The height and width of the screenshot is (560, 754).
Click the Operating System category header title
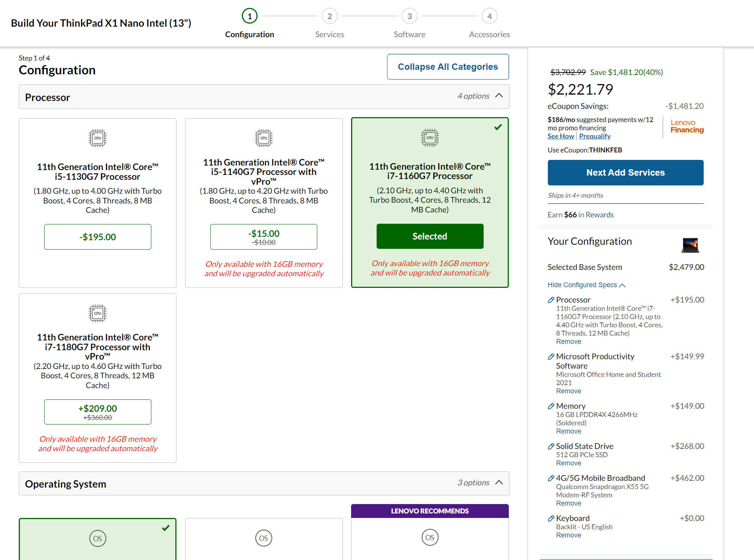(66, 484)
